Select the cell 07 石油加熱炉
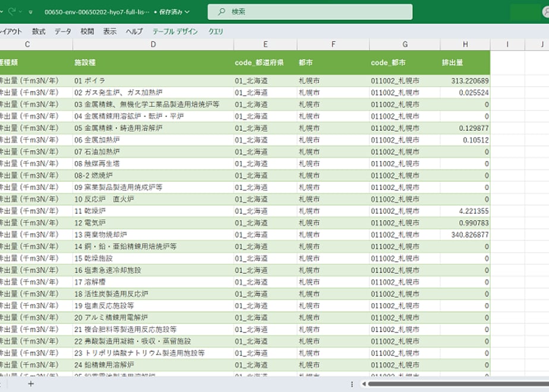This screenshot has width=549, height=392. 153,152
